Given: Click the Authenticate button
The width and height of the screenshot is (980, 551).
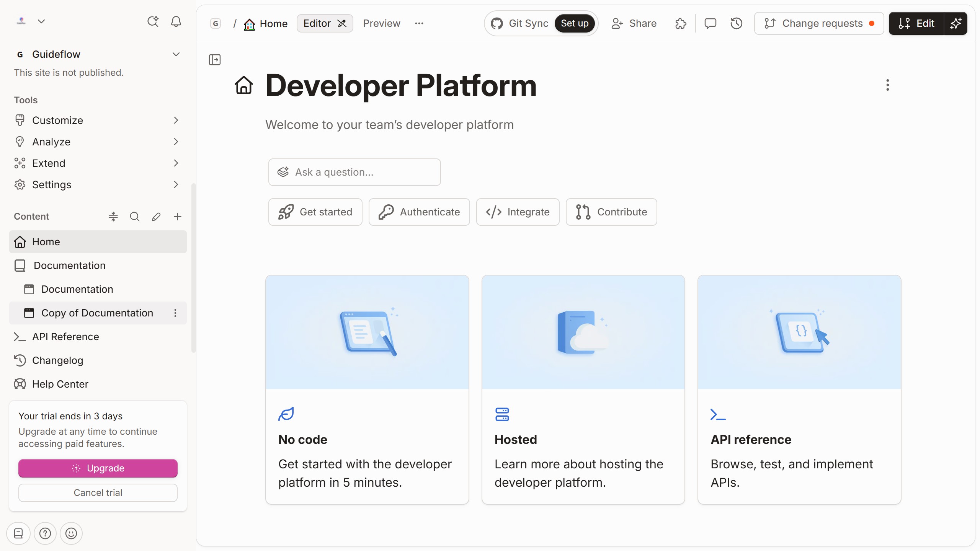Looking at the screenshot, I should [x=419, y=212].
